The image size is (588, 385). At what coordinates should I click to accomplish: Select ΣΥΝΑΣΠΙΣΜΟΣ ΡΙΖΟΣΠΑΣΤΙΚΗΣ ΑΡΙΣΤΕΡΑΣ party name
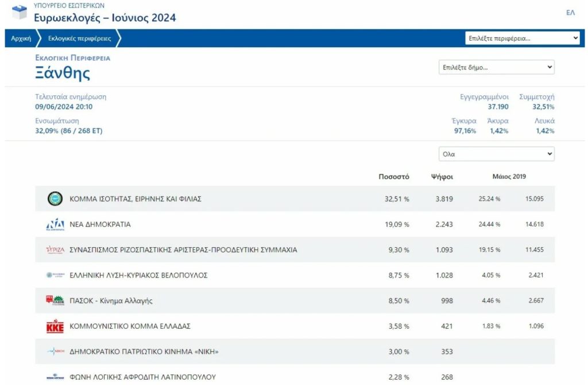[x=183, y=250]
